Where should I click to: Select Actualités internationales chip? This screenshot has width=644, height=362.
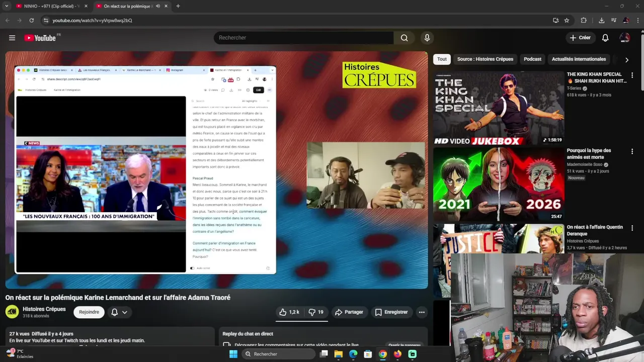[x=579, y=59]
